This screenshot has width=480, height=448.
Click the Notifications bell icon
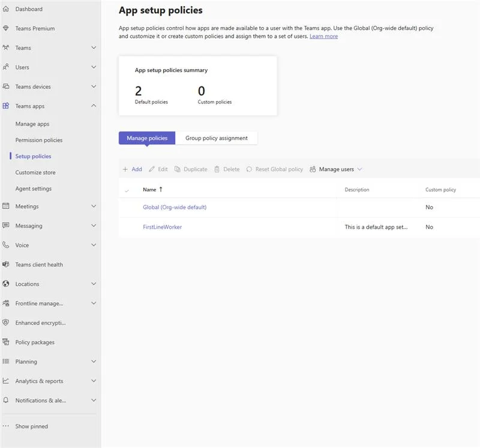5,400
